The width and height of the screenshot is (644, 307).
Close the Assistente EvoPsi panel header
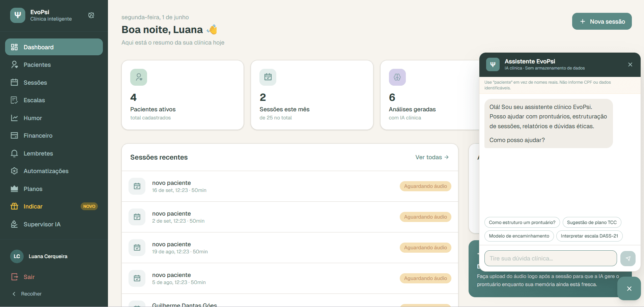coord(630,64)
